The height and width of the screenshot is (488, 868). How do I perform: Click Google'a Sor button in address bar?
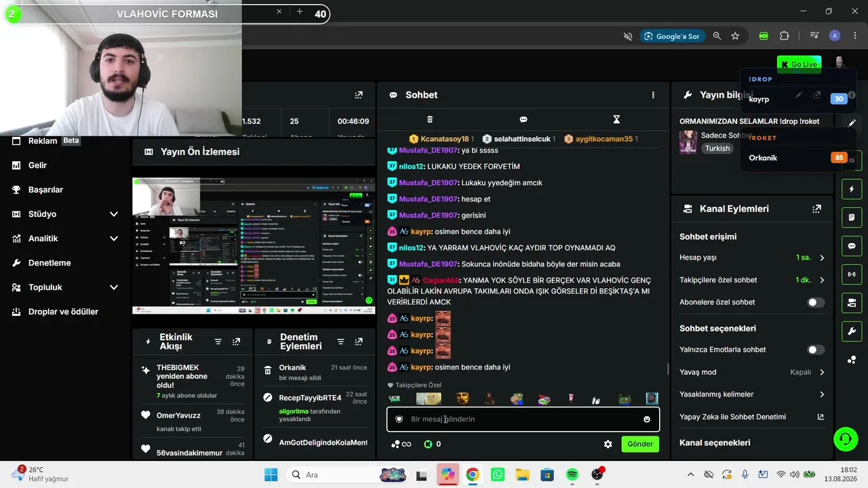coord(671,36)
